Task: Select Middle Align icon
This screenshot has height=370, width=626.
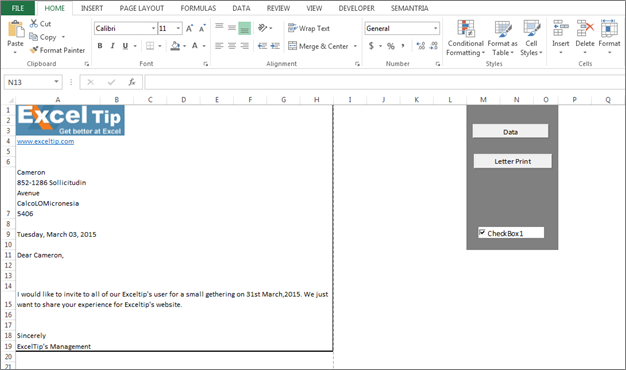Action: (x=232, y=27)
